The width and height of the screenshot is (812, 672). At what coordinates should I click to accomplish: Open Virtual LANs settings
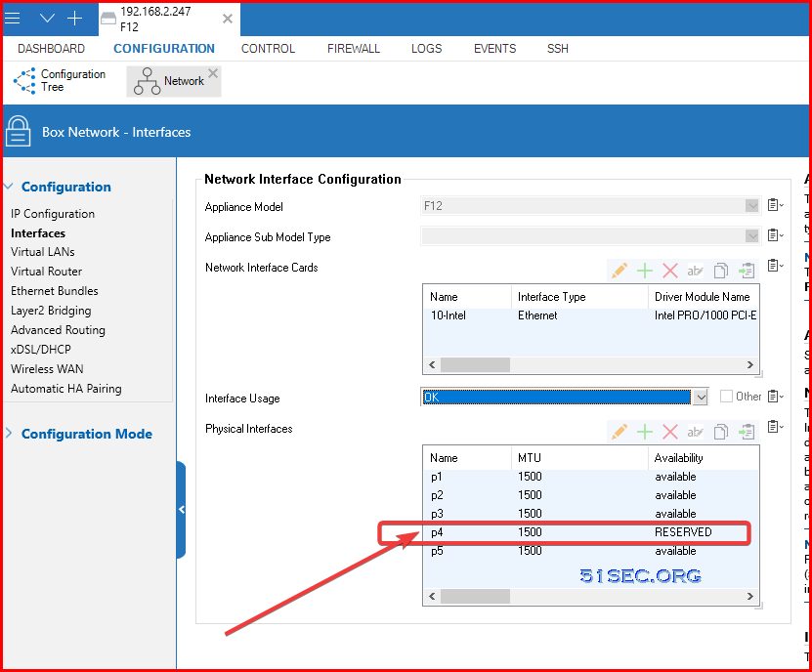click(43, 252)
